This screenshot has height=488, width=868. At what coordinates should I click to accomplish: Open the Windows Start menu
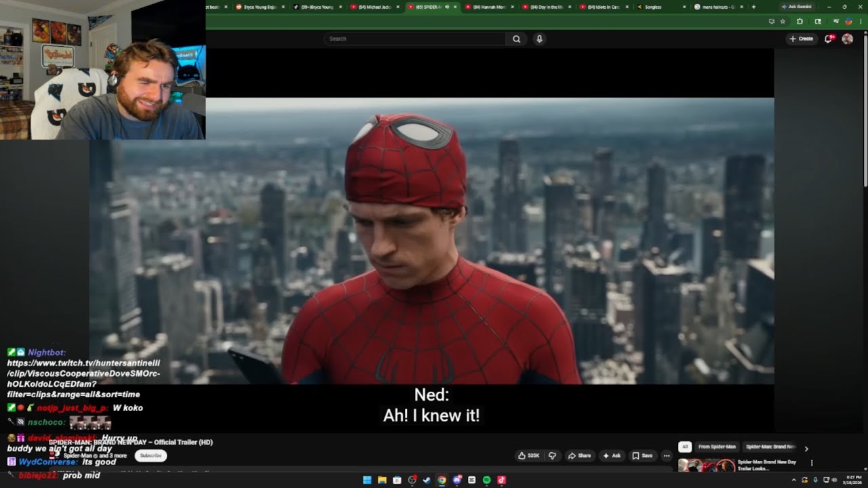pyautogui.click(x=367, y=480)
